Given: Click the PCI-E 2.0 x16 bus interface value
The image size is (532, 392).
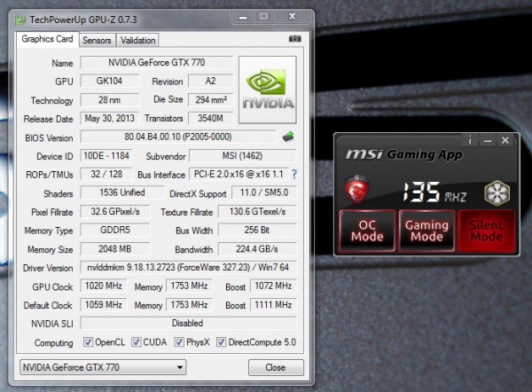Looking at the screenshot, I should click(239, 174).
